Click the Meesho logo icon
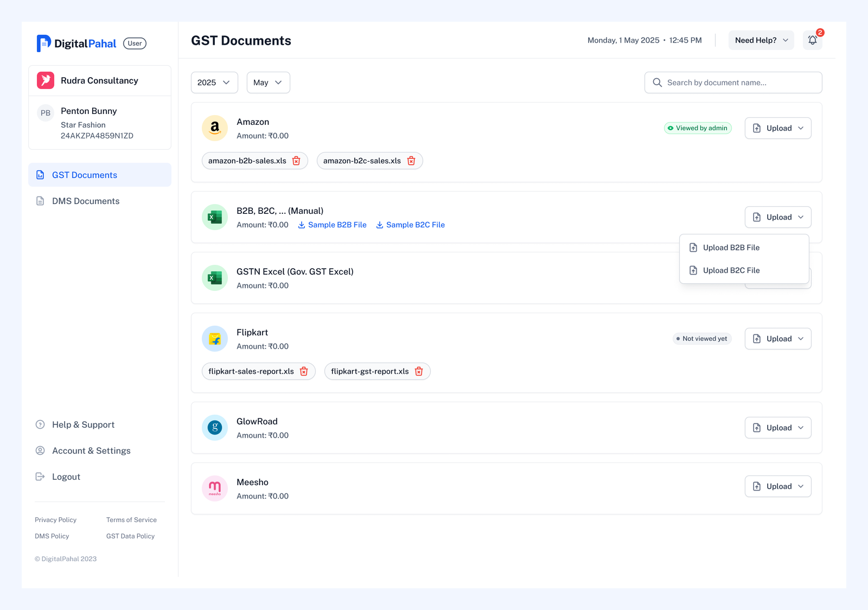This screenshot has height=610, width=868. click(x=215, y=488)
